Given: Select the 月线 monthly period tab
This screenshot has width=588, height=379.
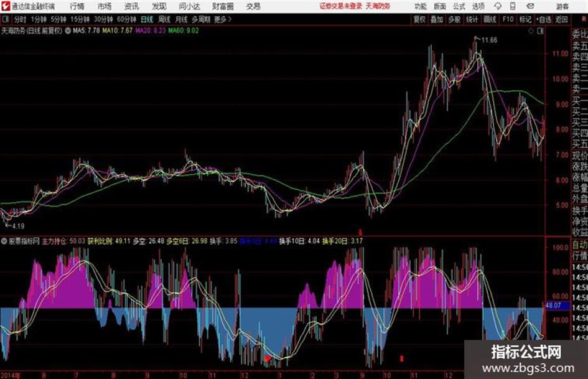Looking at the screenshot, I should tap(182, 19).
